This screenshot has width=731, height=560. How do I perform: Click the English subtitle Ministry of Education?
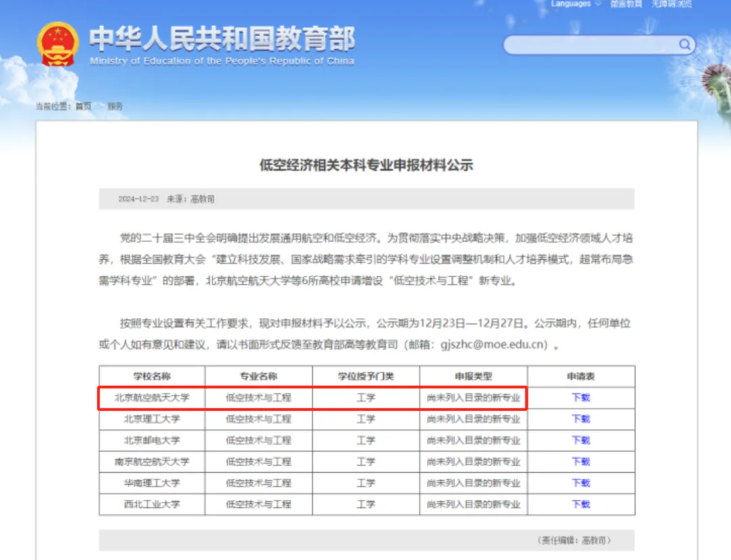(222, 61)
